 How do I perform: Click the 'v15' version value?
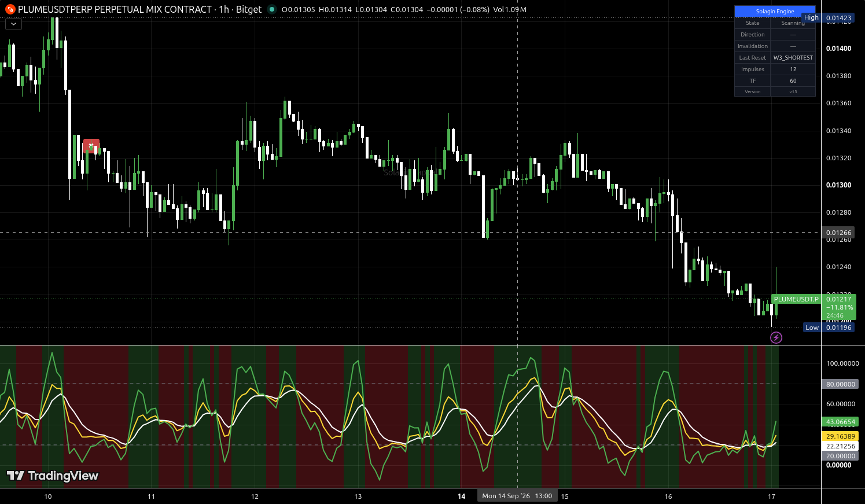click(793, 91)
